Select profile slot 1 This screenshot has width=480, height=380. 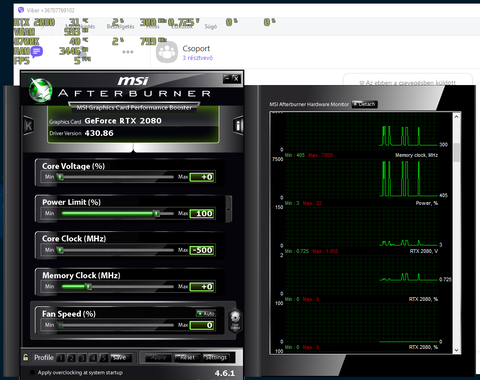point(61,358)
